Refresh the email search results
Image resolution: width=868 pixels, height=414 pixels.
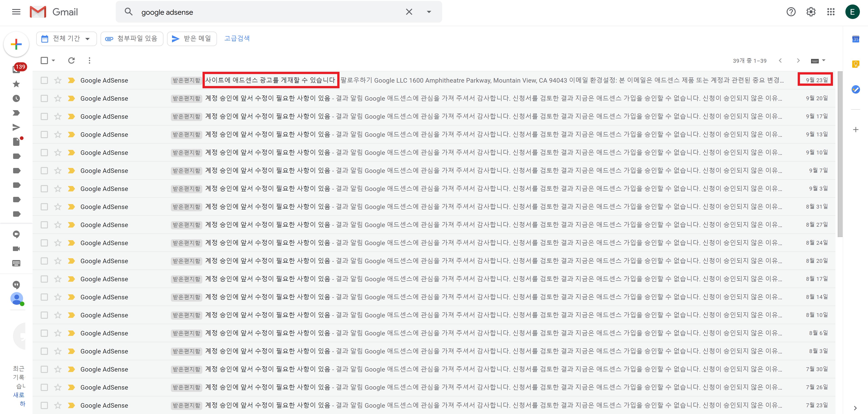pos(71,60)
